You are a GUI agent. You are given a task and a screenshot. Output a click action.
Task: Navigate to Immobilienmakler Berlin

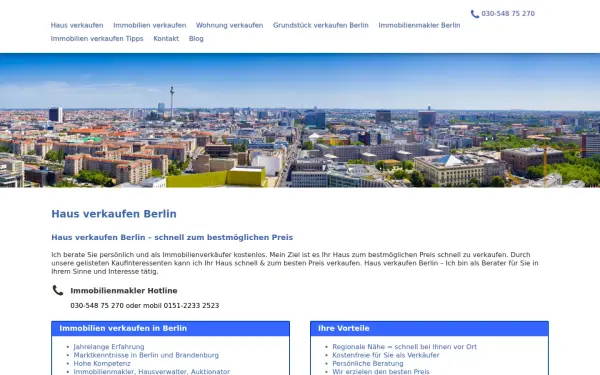coord(419,25)
